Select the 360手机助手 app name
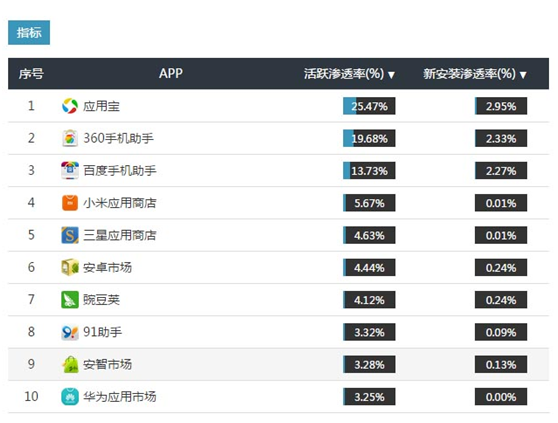Image resolution: width=558 pixels, height=423 pixels. [x=119, y=138]
